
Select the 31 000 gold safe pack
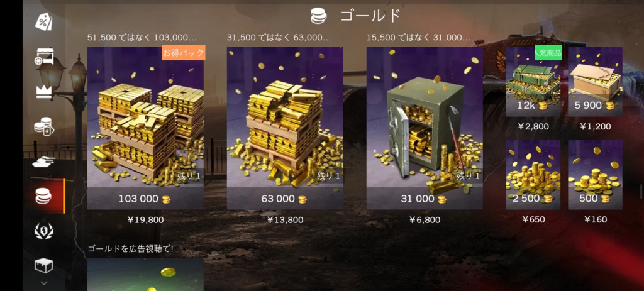[425, 128]
